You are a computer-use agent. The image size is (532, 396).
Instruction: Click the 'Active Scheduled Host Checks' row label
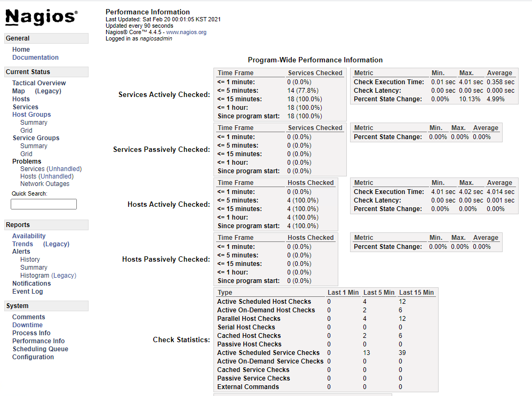pyautogui.click(x=264, y=302)
